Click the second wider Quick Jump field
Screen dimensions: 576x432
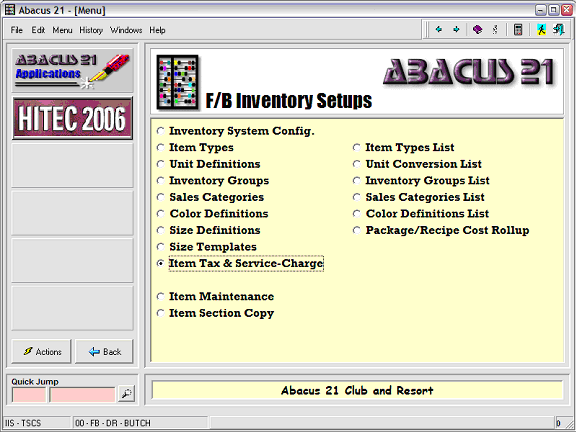click(x=82, y=395)
